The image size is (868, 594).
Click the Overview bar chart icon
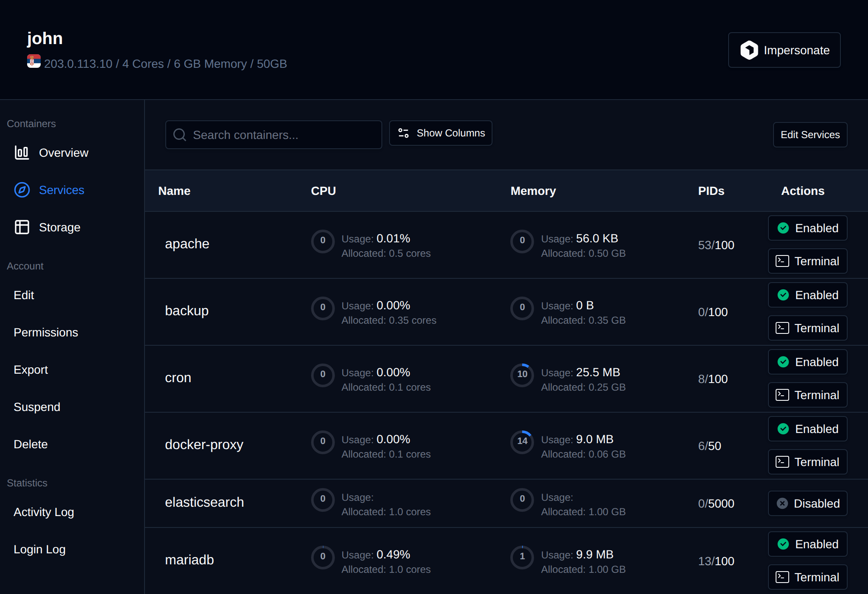coord(22,153)
